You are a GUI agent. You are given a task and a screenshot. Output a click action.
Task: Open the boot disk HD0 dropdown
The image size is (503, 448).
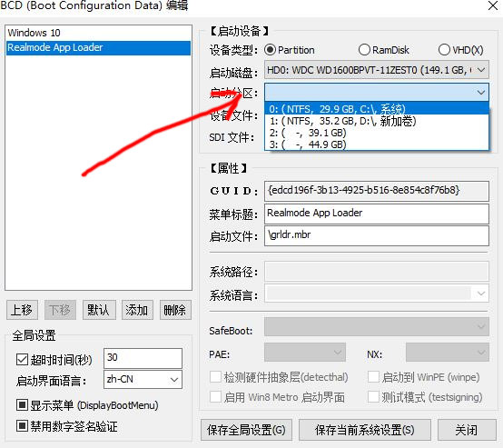[377, 70]
